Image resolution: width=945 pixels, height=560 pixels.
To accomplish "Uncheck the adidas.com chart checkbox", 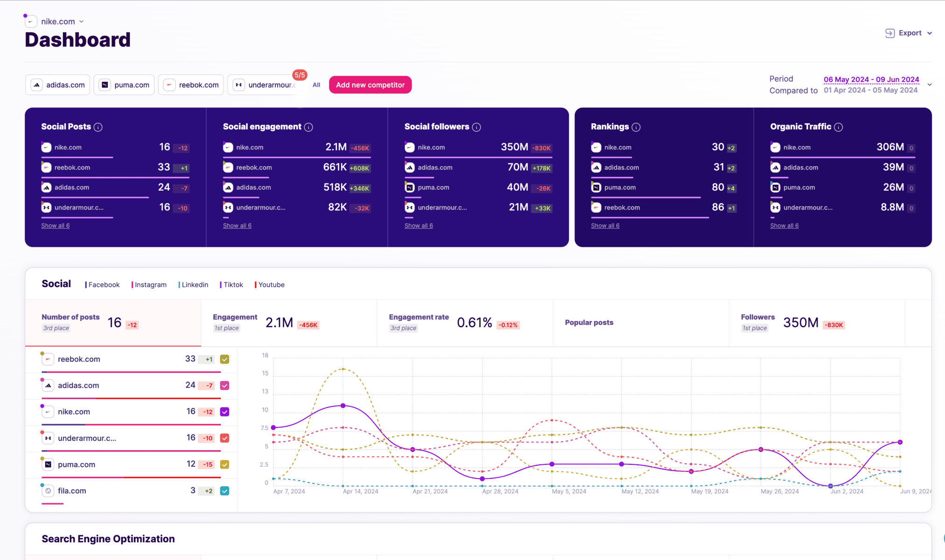I will click(x=224, y=385).
